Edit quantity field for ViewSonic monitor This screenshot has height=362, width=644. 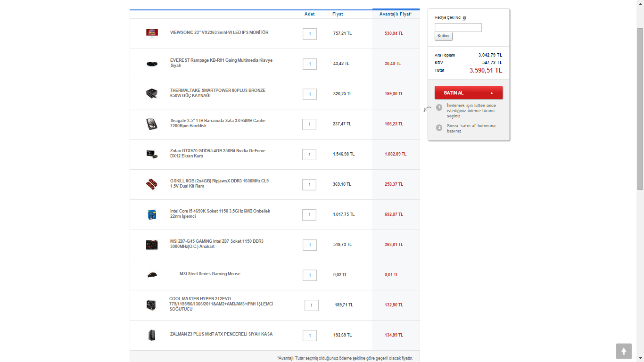coord(310,34)
